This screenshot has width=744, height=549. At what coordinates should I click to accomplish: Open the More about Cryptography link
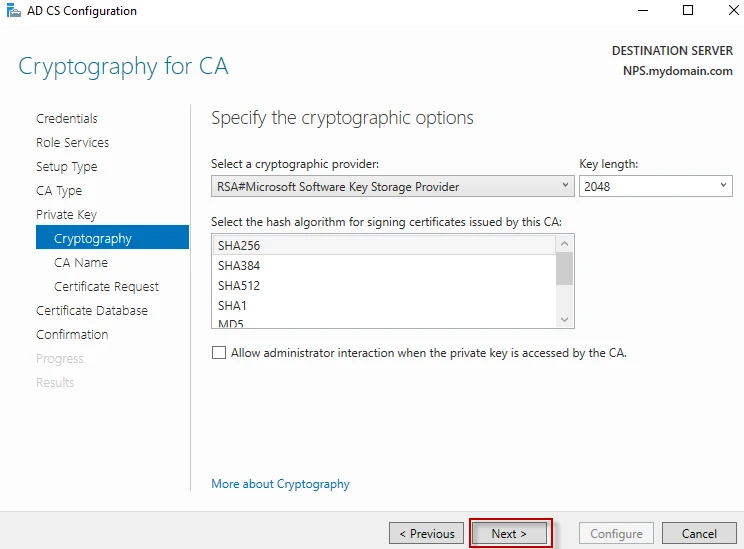click(280, 484)
